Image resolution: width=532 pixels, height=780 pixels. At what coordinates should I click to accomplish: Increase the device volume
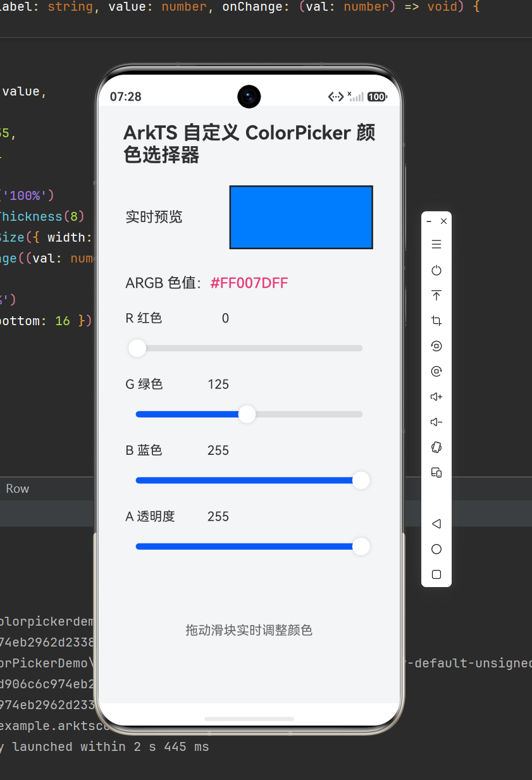pos(436,397)
